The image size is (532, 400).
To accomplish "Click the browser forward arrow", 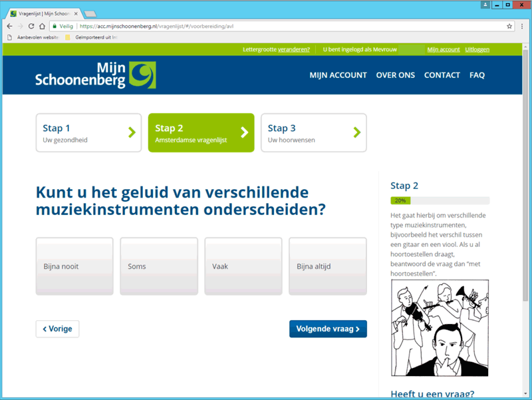I will point(20,26).
